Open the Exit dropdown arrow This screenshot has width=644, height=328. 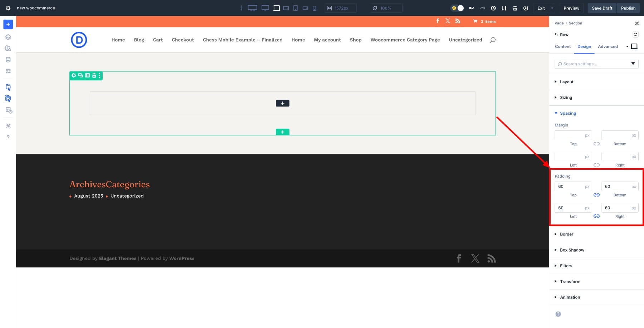pos(552,8)
